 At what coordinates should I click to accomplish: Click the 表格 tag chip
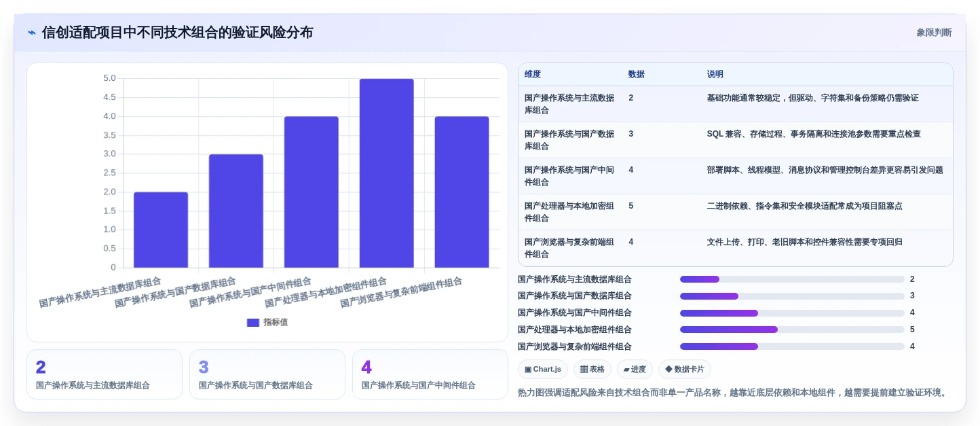tap(592, 370)
